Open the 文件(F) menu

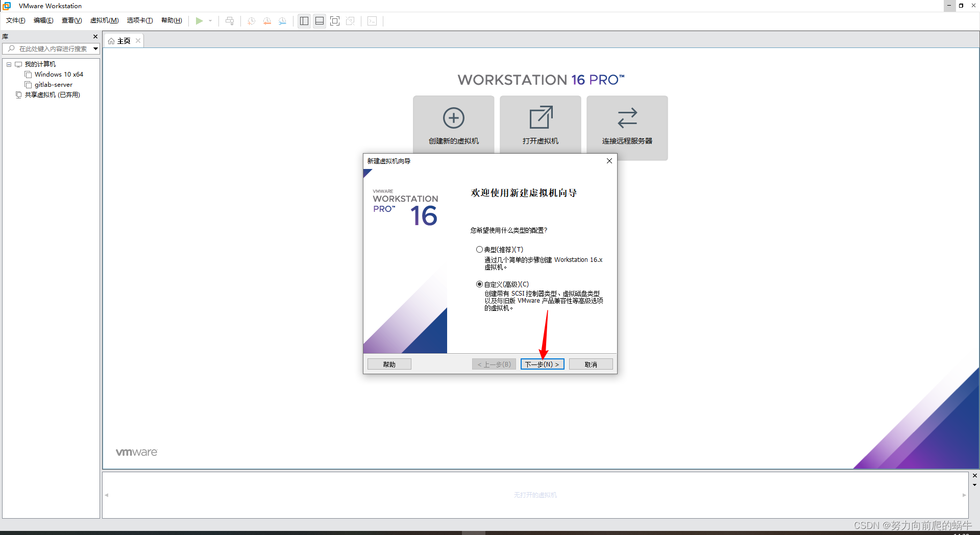(16, 20)
